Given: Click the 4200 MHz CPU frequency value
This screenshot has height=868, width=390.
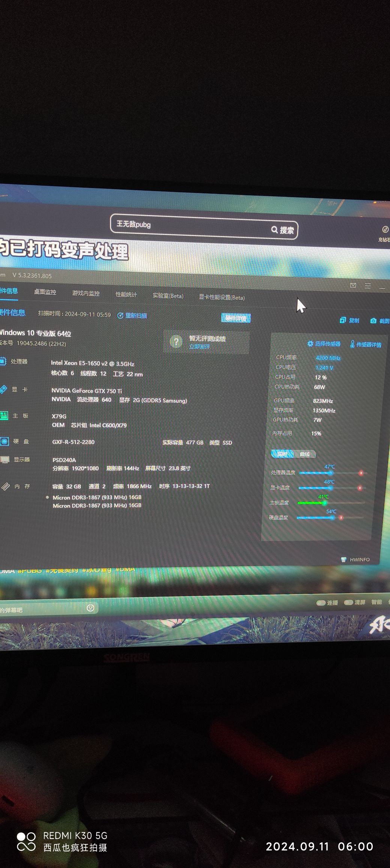Looking at the screenshot, I should click(328, 358).
